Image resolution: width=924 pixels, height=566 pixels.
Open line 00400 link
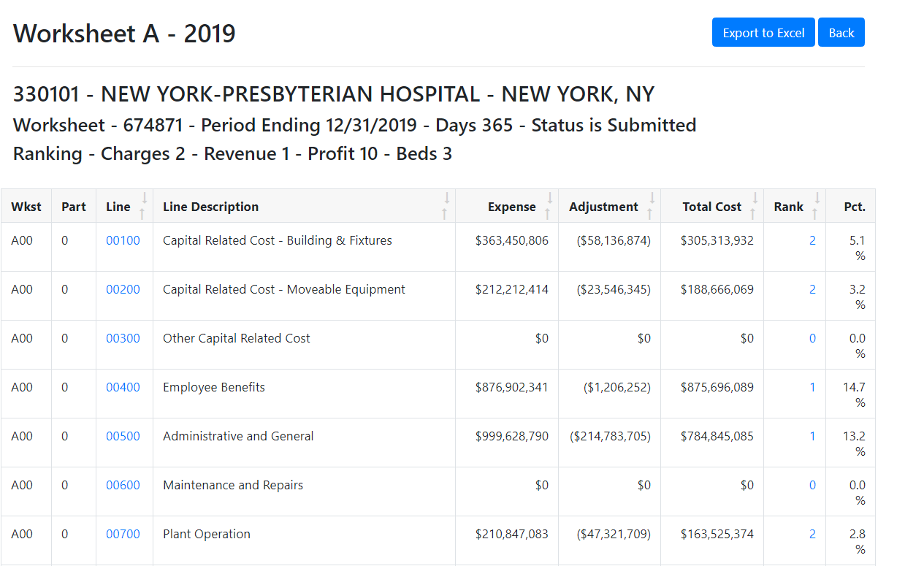pyautogui.click(x=123, y=387)
